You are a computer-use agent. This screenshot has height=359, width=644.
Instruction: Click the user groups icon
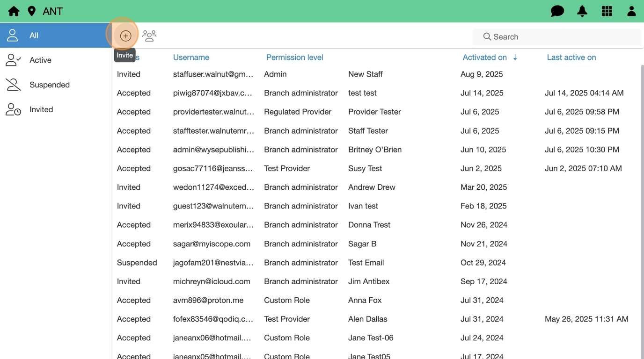coord(149,36)
